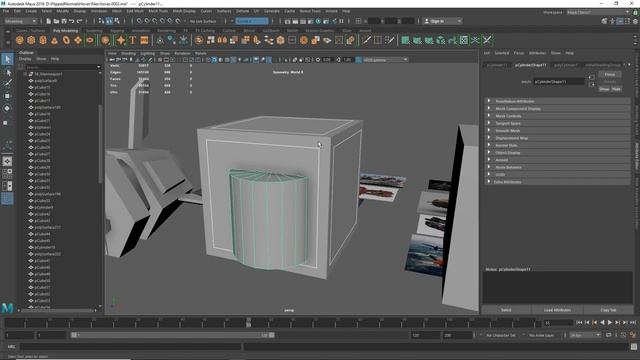The image size is (640, 360).
Task: Click the Undo icon in status line
Action: pos(72,21)
